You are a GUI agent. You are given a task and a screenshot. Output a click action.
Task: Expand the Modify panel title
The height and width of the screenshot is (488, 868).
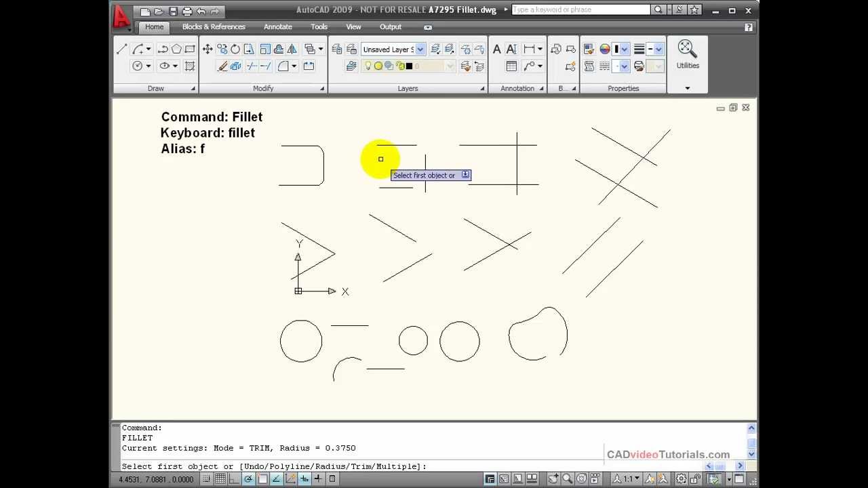[263, 88]
